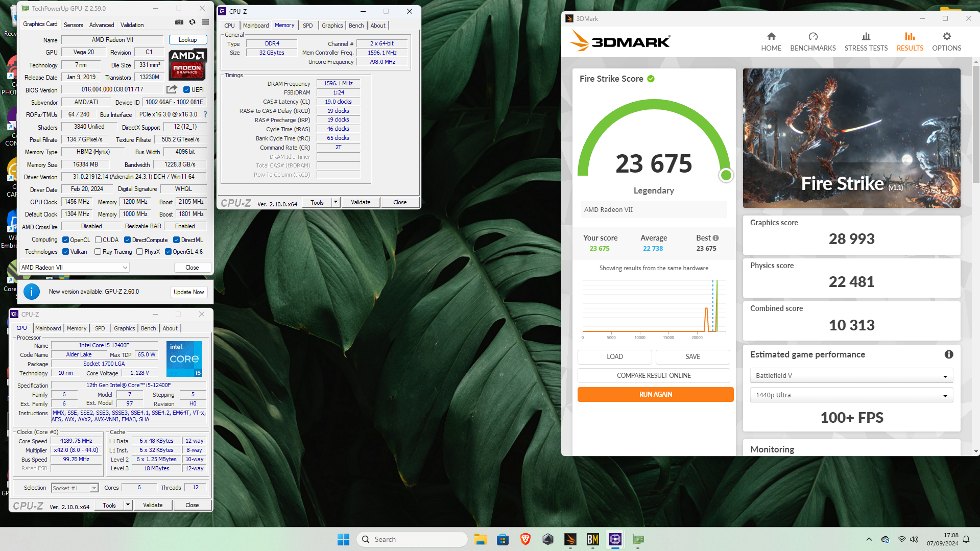Toggle the PhysX checkbox
This screenshot has width=980, height=551.
pos(139,252)
